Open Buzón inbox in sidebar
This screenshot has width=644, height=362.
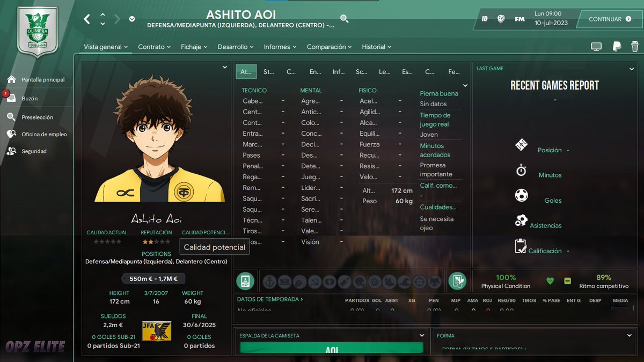tap(23, 99)
